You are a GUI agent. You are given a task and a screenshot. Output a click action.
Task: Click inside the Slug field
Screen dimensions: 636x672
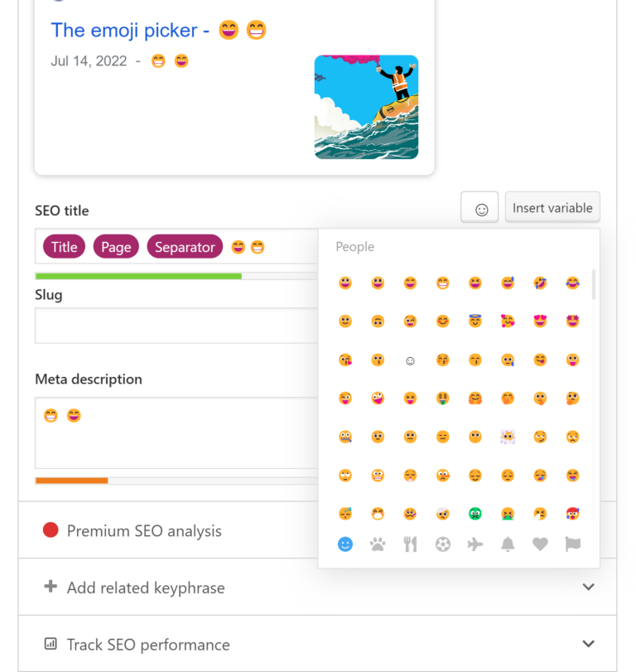166,326
